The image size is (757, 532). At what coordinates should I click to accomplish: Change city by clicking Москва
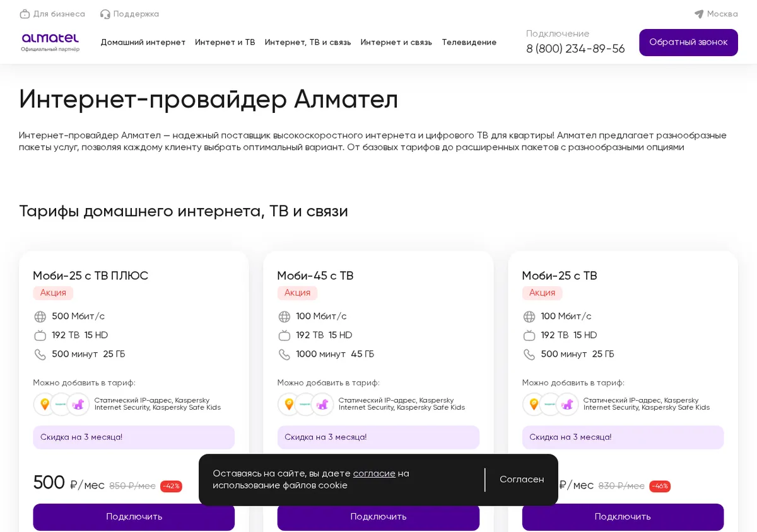point(722,14)
